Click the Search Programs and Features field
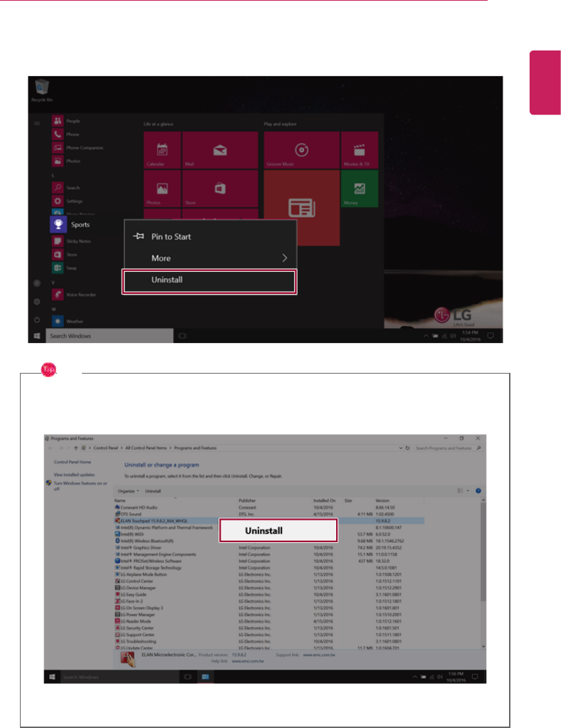The height and width of the screenshot is (728, 561). pyautogui.click(x=448, y=448)
